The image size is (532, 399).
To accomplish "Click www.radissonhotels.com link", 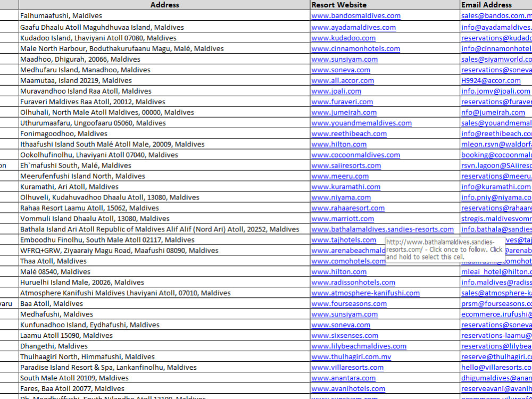I will pos(353,282).
